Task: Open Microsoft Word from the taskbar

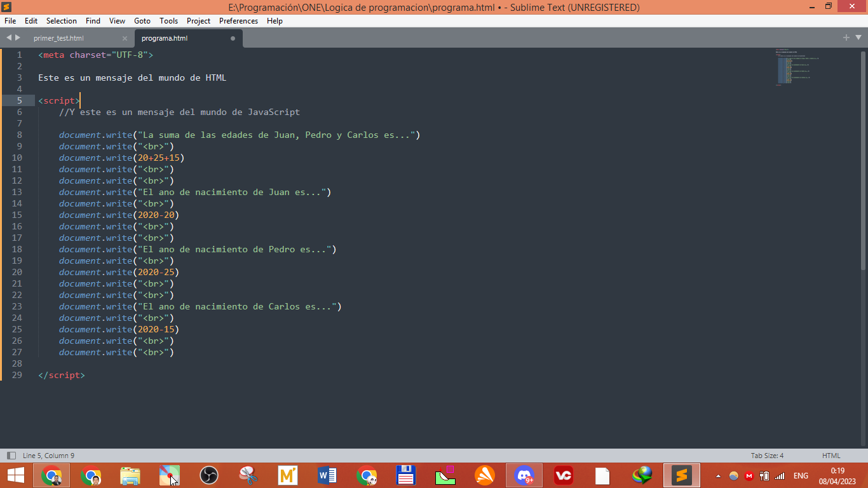Action: coord(327,475)
